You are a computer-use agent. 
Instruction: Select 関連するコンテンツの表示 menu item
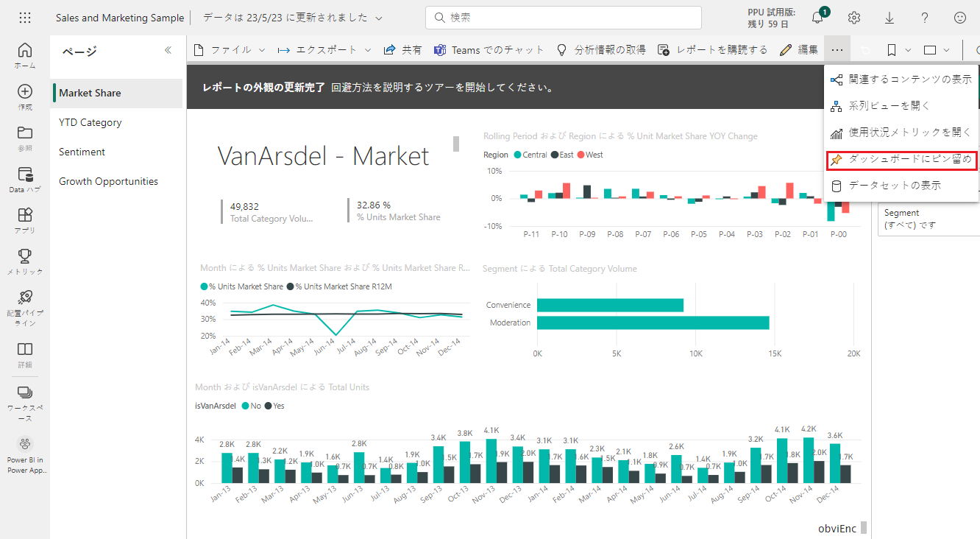click(x=901, y=80)
